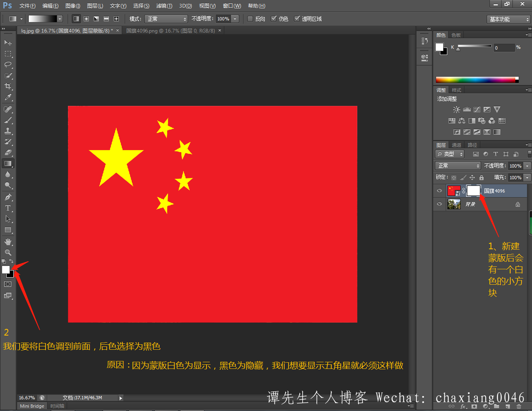Select the Horizontal Type tool
This screenshot has width=532, height=411.
[x=8, y=208]
